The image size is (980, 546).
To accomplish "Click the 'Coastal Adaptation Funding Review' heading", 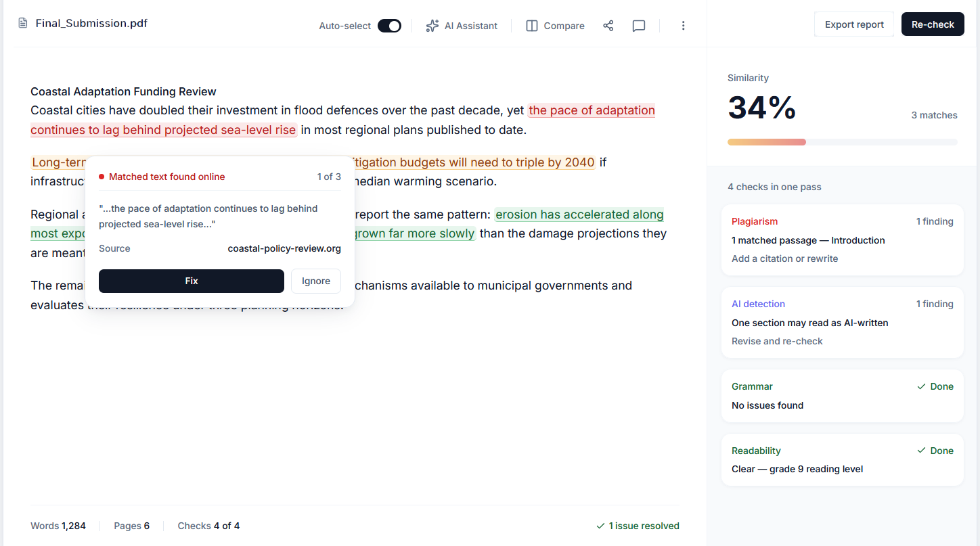I will point(123,91).
